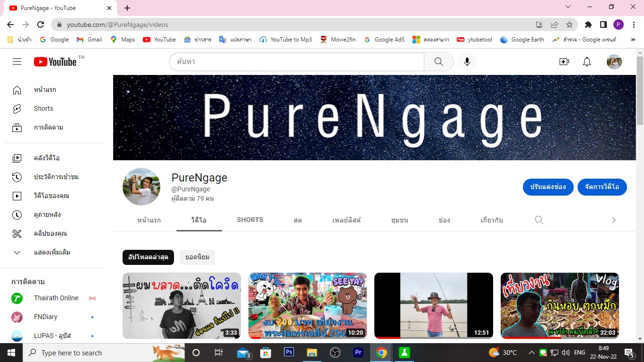The width and height of the screenshot is (644, 362).
Task: Open Your videos (วิดีโอของคุณ)
Action: coord(56,196)
